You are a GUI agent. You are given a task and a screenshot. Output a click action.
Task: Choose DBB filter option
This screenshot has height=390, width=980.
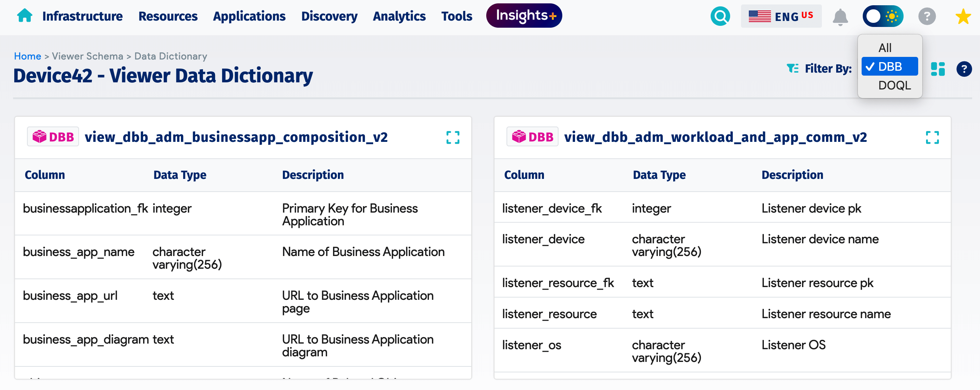tap(889, 67)
